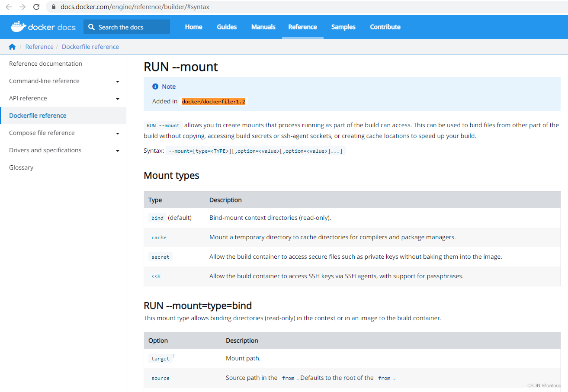Viewport: 568px width, 392px height.
Task: Click the Mount path description
Action: (x=243, y=358)
